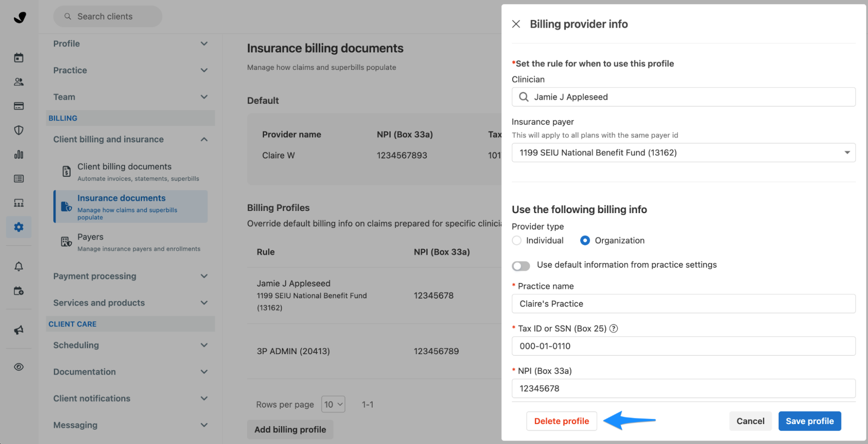Click the NPI (Box 33a) input field
The height and width of the screenshot is (444, 868).
pyautogui.click(x=683, y=388)
